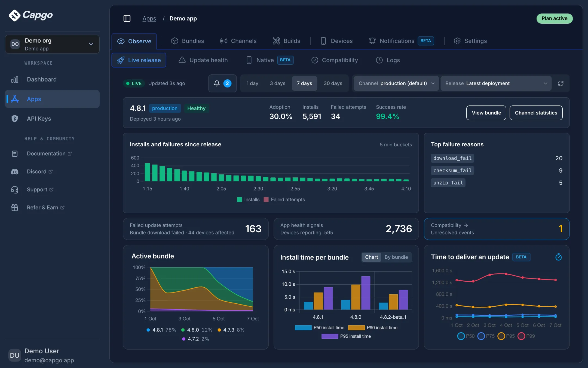This screenshot has width=588, height=368.
Task: Open the Notifications BETA tab
Action: click(x=401, y=41)
